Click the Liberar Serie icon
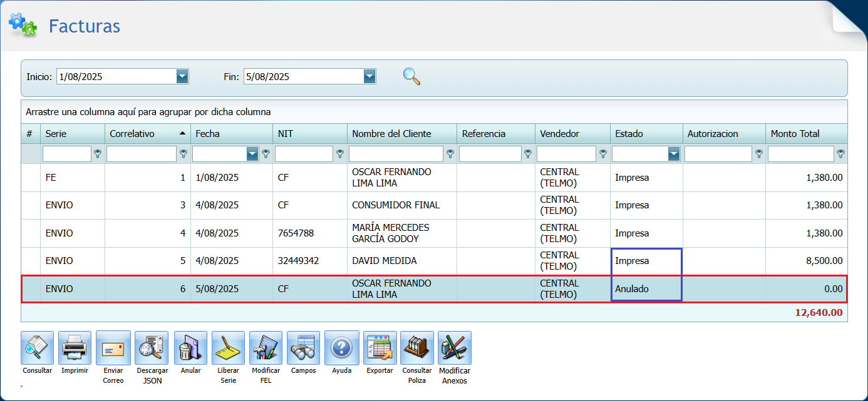Image resolution: width=868 pixels, height=401 pixels. pos(228,348)
